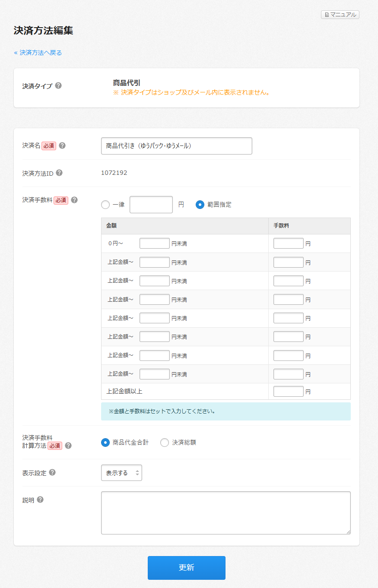
Task: Click the 決済名 text field
Action: 176,146
